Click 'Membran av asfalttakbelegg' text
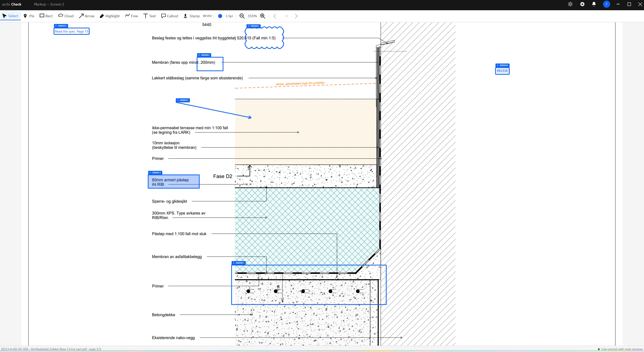 (177, 257)
